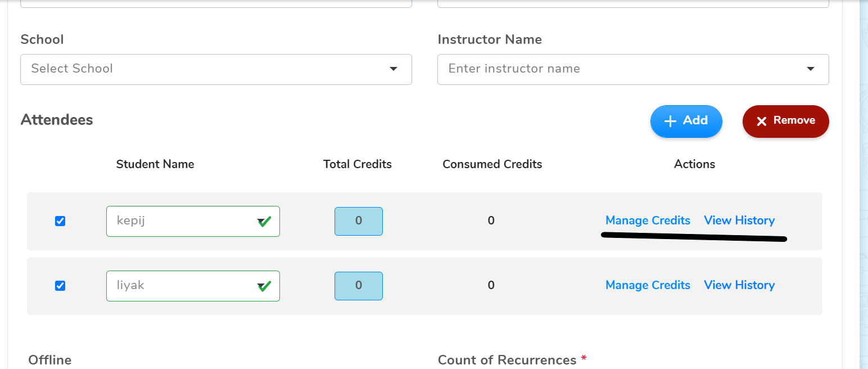
Task: Click green checkmark in liyak name field
Action: pos(265,286)
